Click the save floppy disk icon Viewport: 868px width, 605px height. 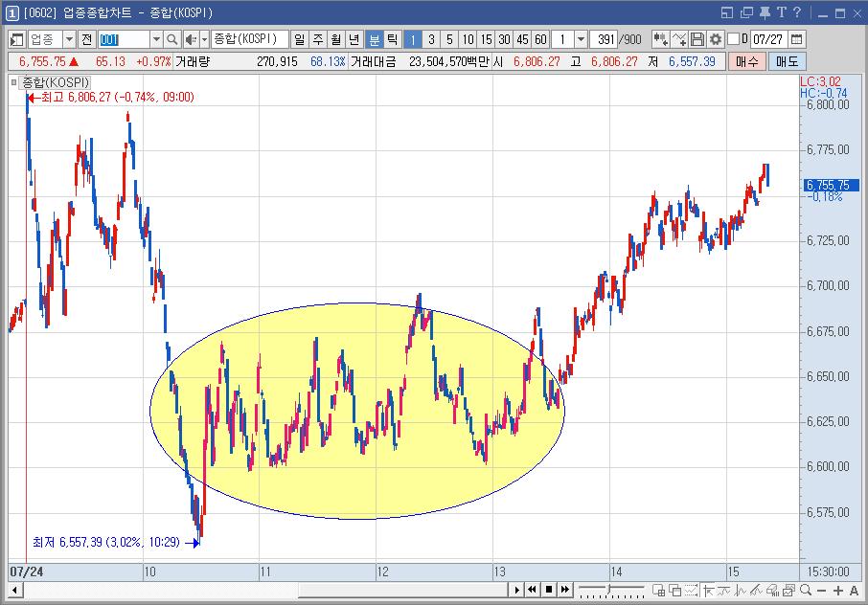(x=697, y=39)
